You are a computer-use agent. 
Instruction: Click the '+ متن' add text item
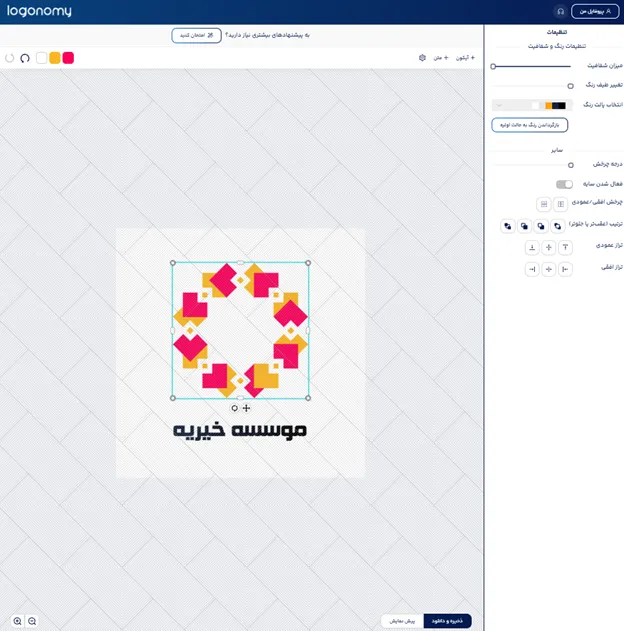tap(440, 58)
